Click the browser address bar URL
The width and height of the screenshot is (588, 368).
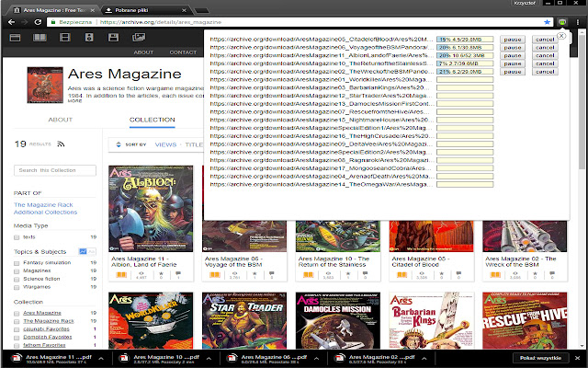pos(161,22)
